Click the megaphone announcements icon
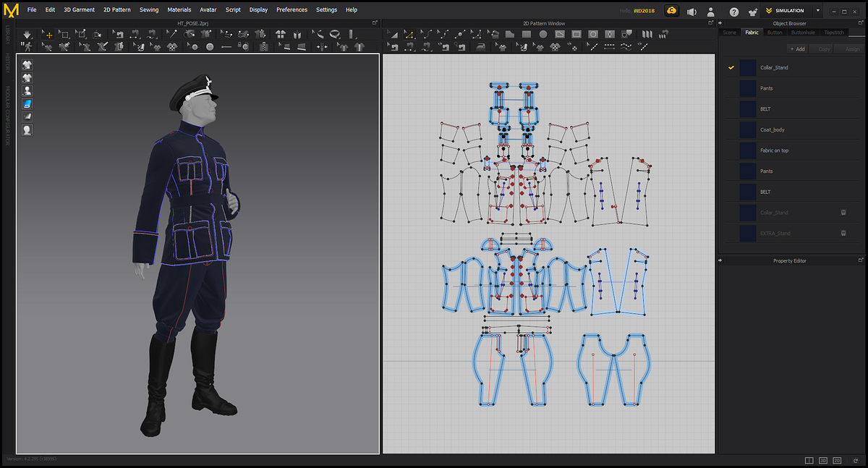 (x=692, y=11)
